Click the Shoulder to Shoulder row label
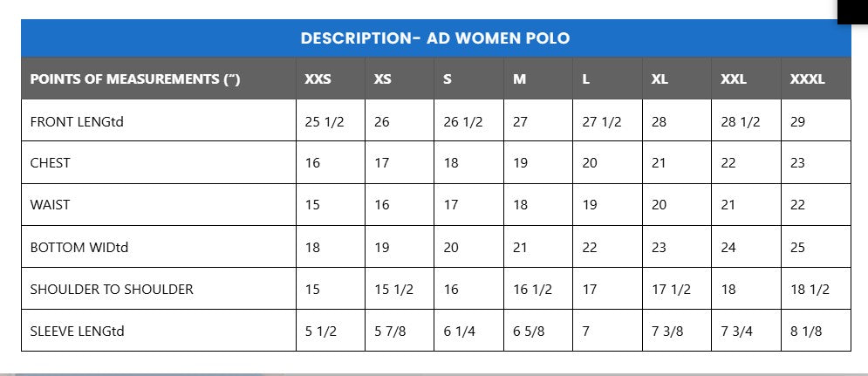The width and height of the screenshot is (868, 376). [x=112, y=289]
